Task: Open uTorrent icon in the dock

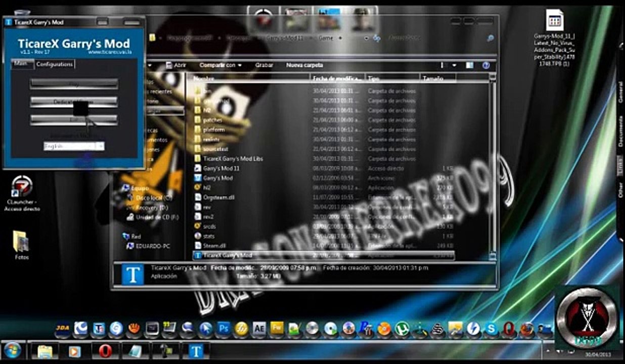Action: [401, 329]
